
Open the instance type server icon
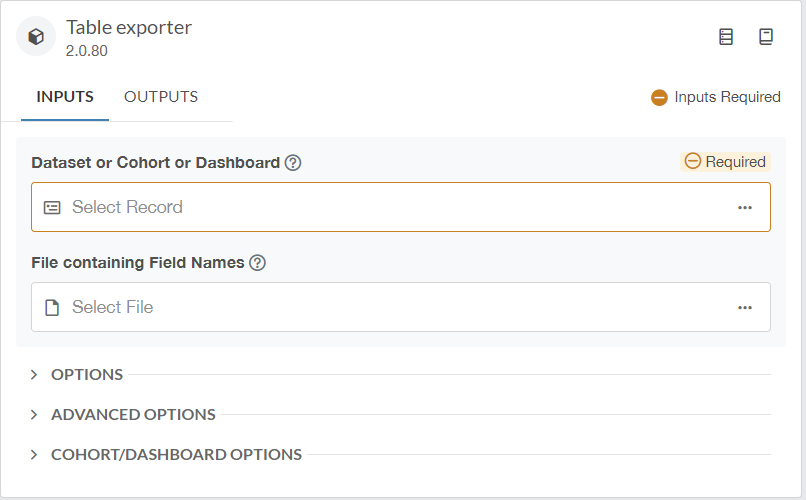[x=726, y=36]
